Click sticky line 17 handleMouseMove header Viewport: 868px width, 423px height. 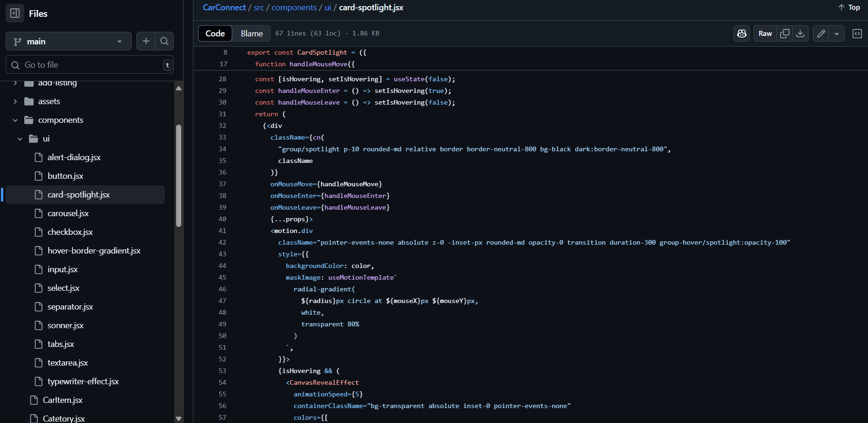pyautogui.click(x=305, y=64)
